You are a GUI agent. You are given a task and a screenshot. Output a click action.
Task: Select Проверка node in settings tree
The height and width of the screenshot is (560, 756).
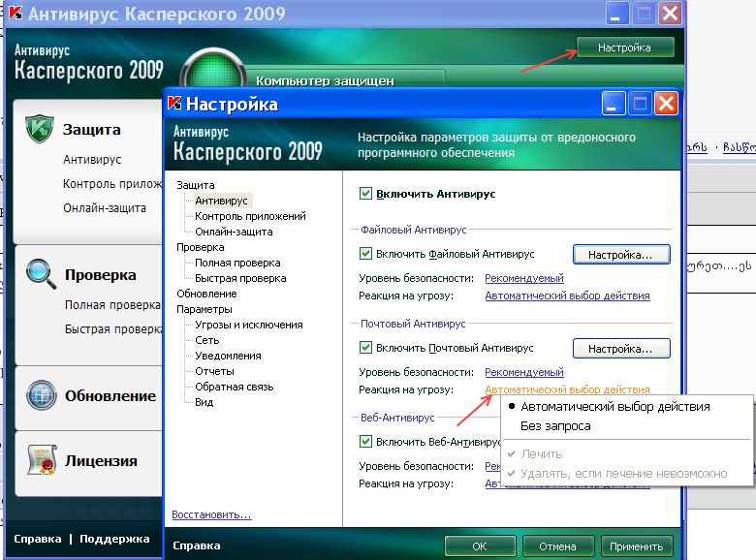(200, 247)
